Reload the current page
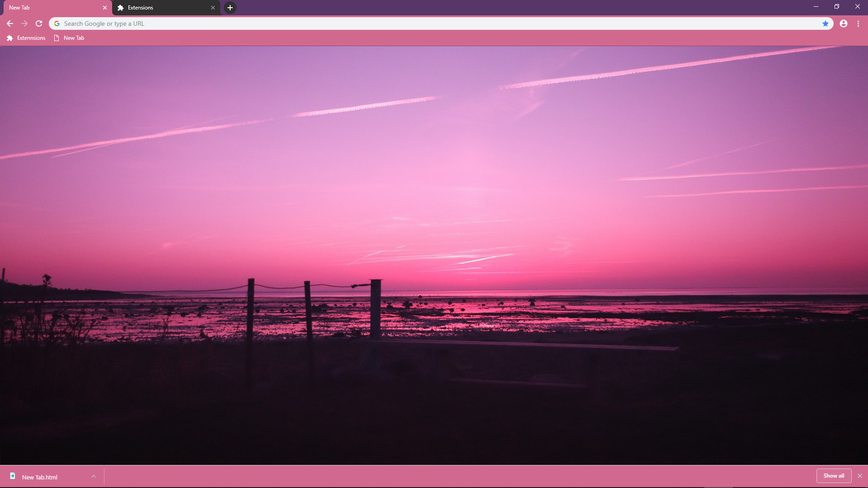The height and width of the screenshot is (488, 868). (x=39, y=23)
